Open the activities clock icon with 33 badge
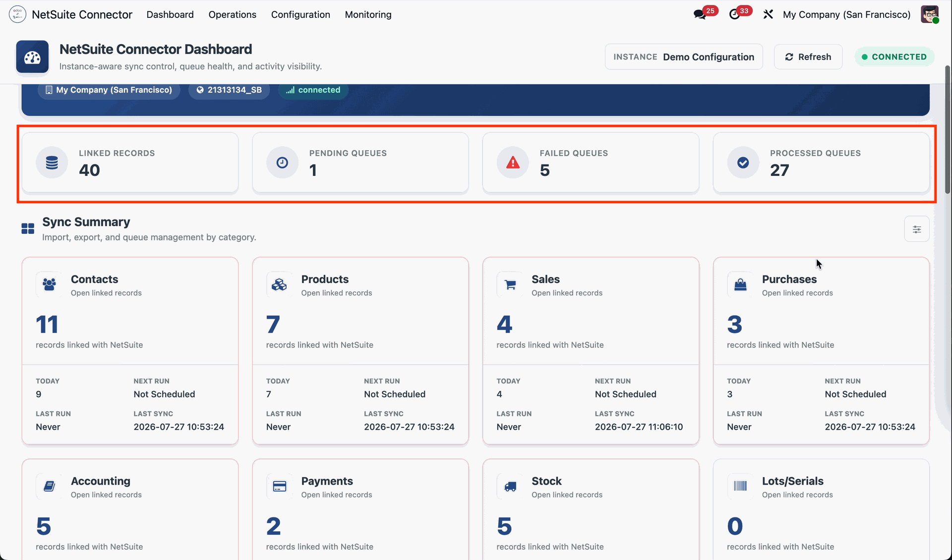The width and height of the screenshot is (952, 560). coord(735,14)
